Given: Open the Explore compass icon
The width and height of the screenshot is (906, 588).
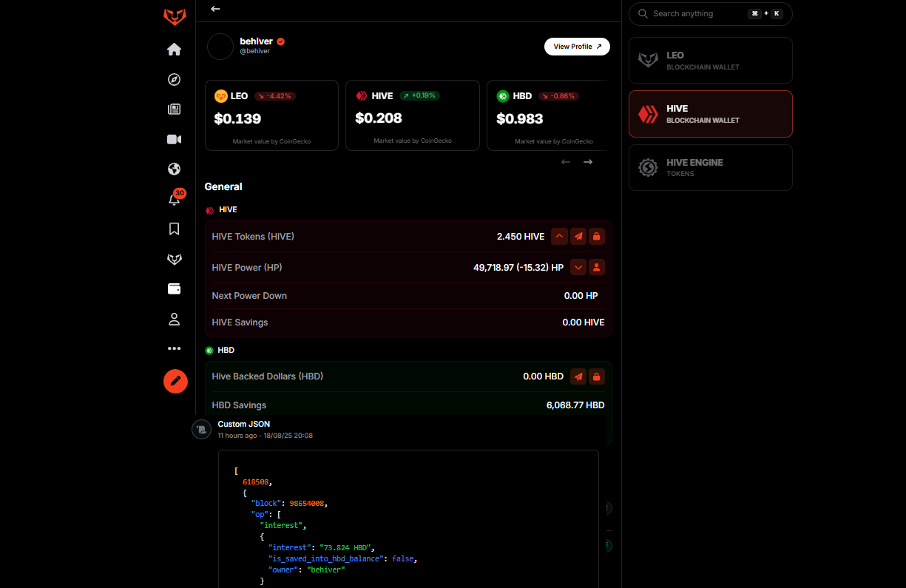Looking at the screenshot, I should 175,80.
